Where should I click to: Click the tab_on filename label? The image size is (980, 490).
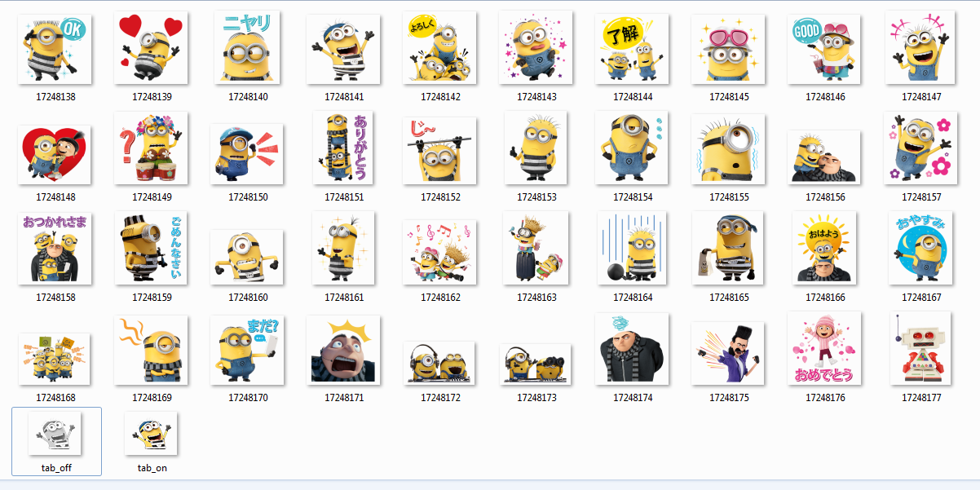click(x=152, y=468)
